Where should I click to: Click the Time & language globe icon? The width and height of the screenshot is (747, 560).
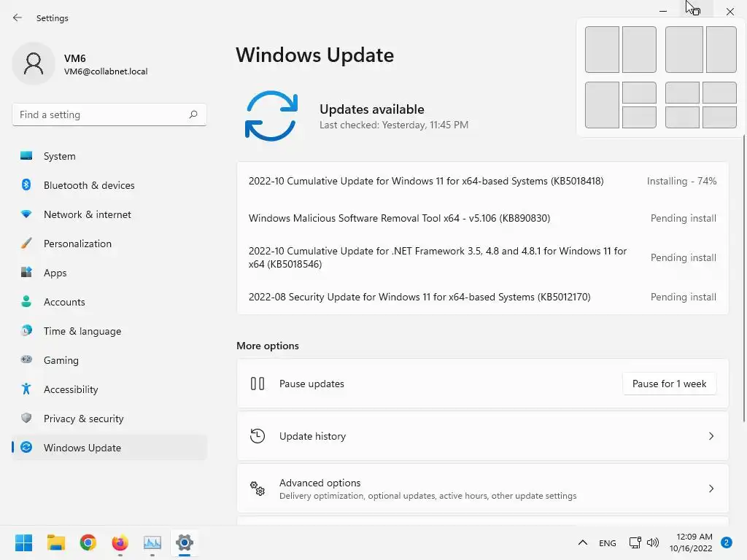click(x=26, y=330)
